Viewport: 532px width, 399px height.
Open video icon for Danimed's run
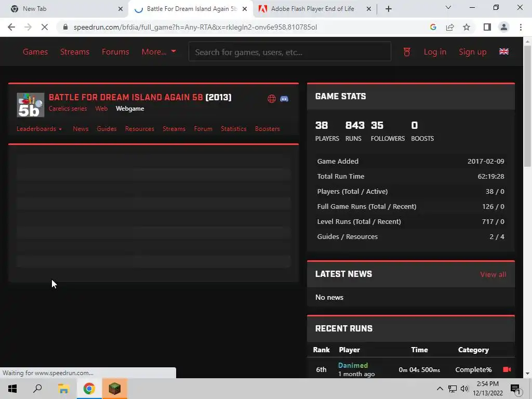pos(507,369)
